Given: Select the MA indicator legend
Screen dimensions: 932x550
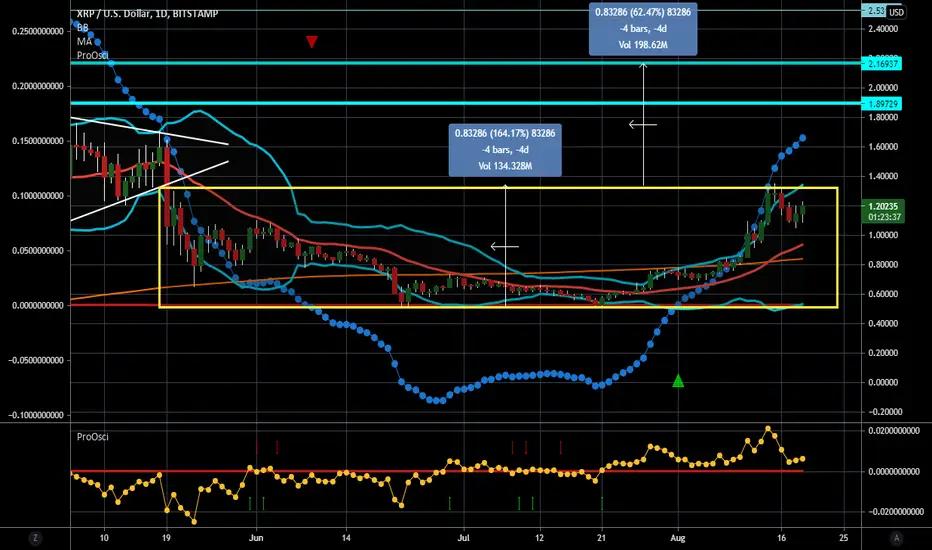Looking at the screenshot, I should 84,42.
